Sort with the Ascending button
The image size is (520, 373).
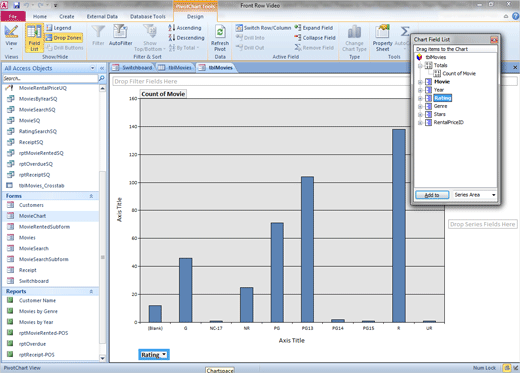[x=185, y=28]
